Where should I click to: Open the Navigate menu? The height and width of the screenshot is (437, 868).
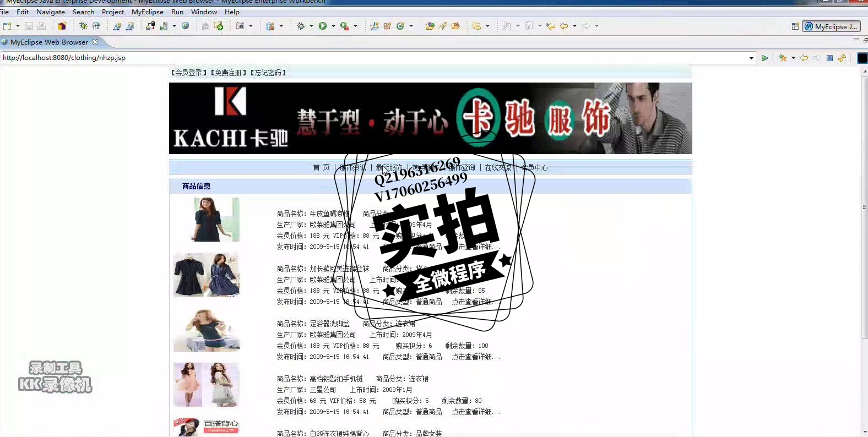coord(51,12)
